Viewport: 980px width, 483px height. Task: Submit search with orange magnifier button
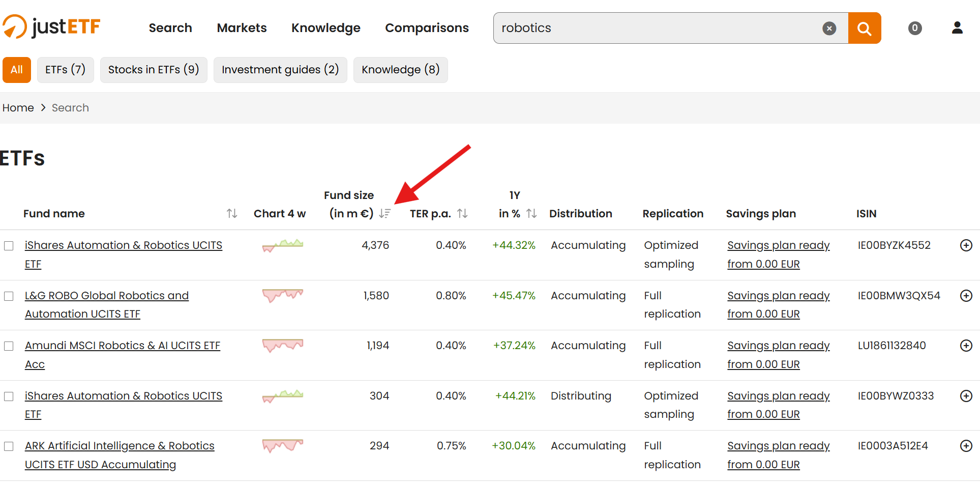click(864, 28)
